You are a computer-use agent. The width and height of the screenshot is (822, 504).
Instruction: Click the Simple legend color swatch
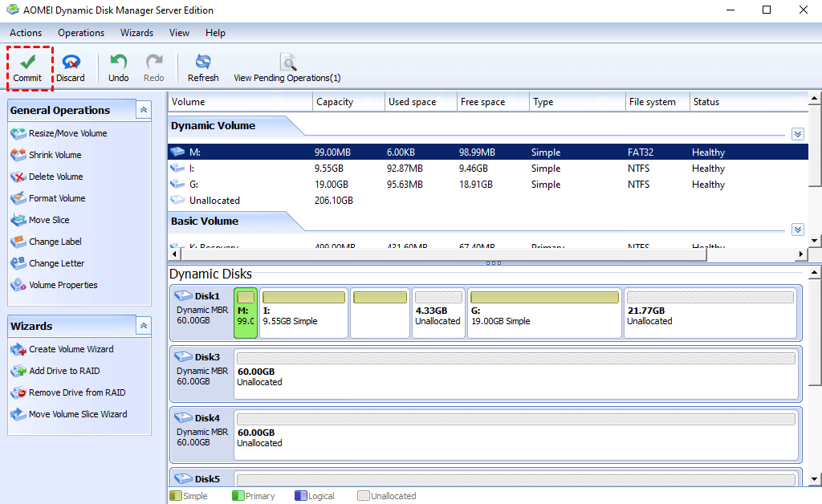tap(176, 496)
